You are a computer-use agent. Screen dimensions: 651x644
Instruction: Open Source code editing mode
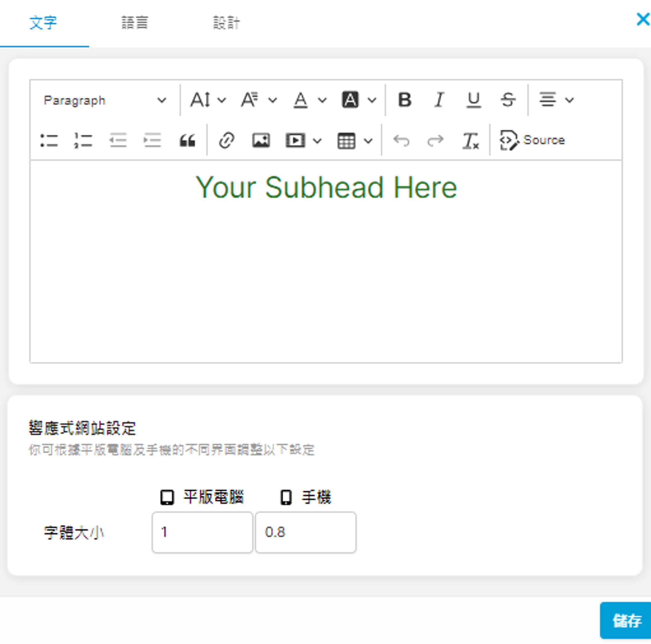pos(532,140)
